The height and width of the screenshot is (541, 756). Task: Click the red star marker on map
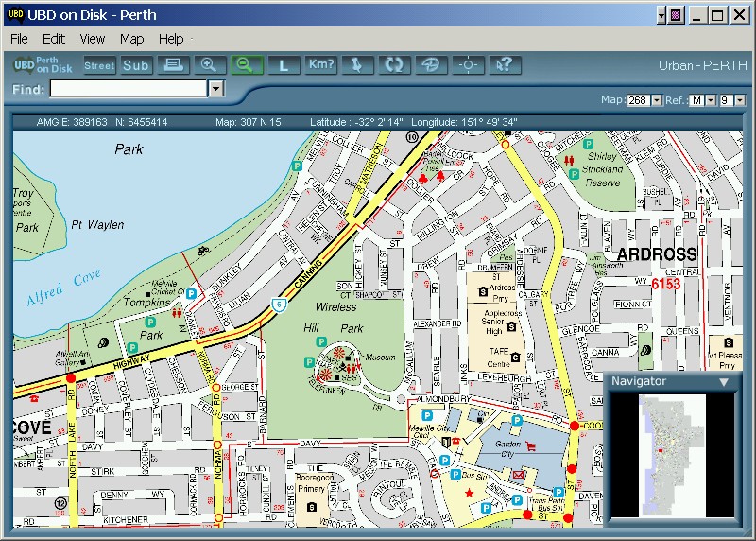tap(469, 493)
